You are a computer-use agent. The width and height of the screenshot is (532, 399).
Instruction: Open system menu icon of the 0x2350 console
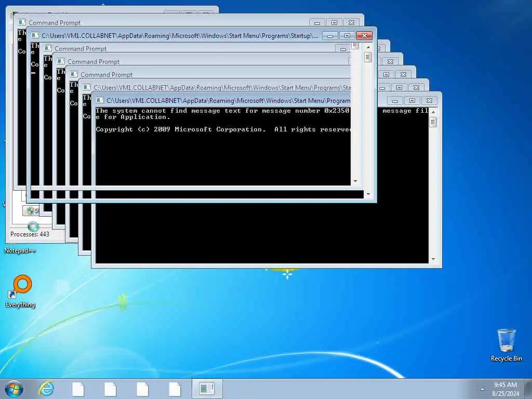[99, 100]
